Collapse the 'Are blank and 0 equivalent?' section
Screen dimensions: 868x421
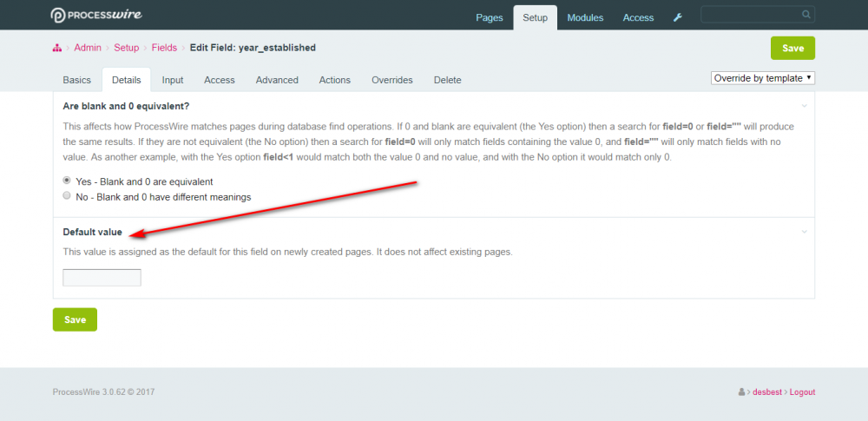click(x=804, y=106)
